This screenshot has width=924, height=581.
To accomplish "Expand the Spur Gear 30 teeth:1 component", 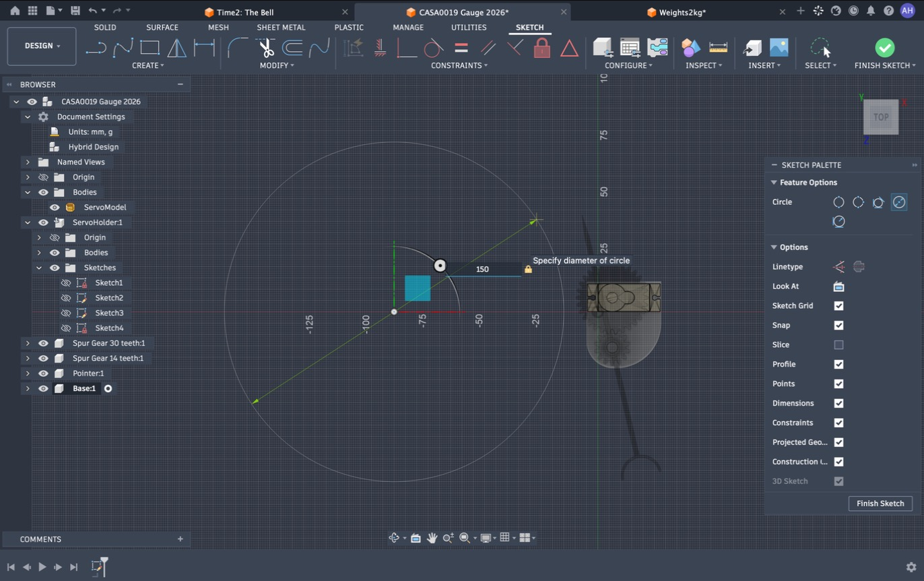I will pyautogui.click(x=28, y=343).
